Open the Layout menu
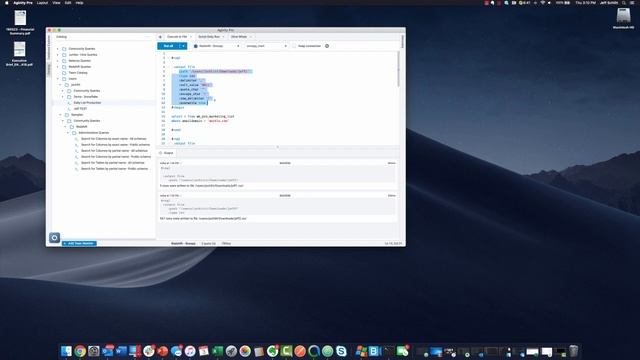 point(42,2)
